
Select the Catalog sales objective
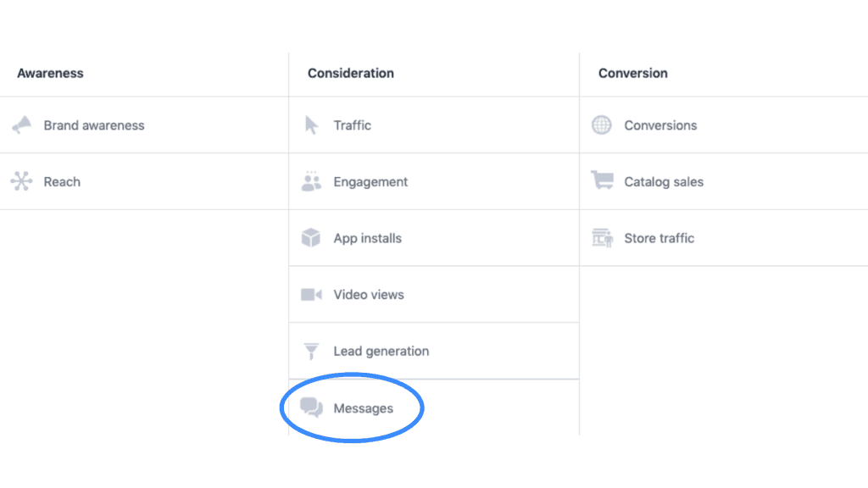[724, 181]
